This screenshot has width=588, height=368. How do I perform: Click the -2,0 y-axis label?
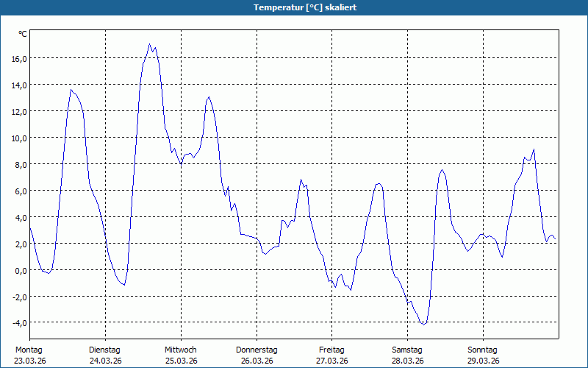(20, 297)
